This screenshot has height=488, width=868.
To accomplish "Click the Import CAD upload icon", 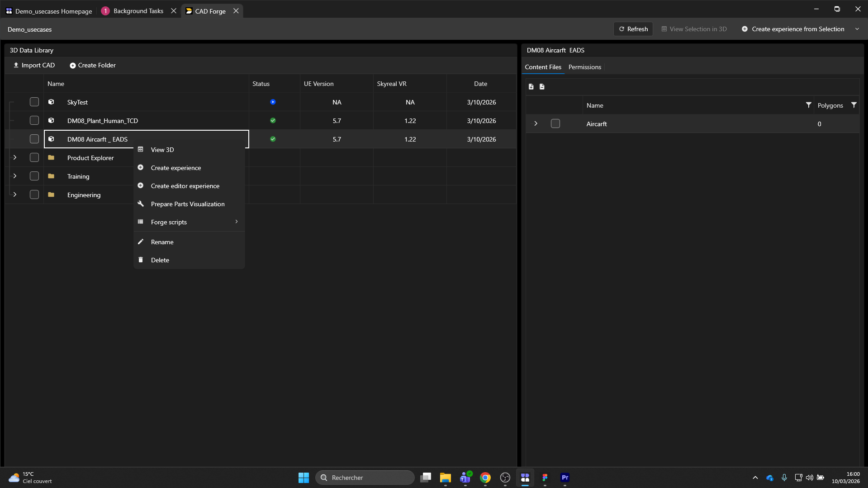I will [16, 65].
